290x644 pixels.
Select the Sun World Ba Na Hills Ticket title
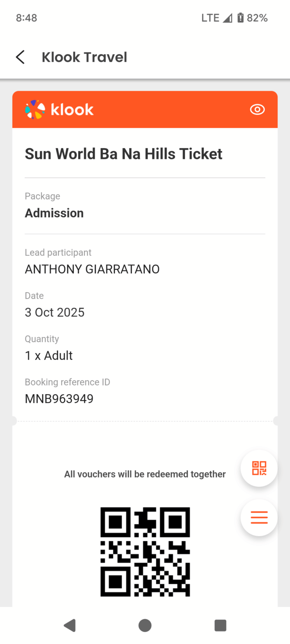[123, 154]
